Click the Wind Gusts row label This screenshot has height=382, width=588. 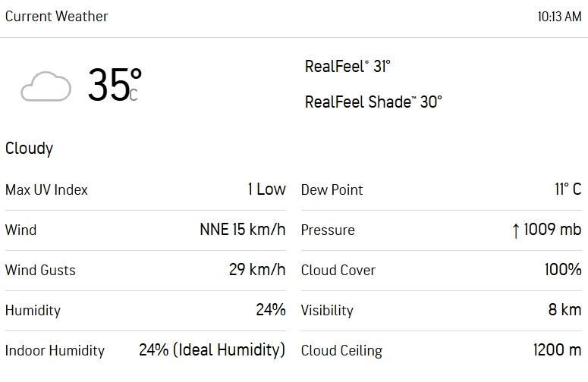click(x=40, y=270)
